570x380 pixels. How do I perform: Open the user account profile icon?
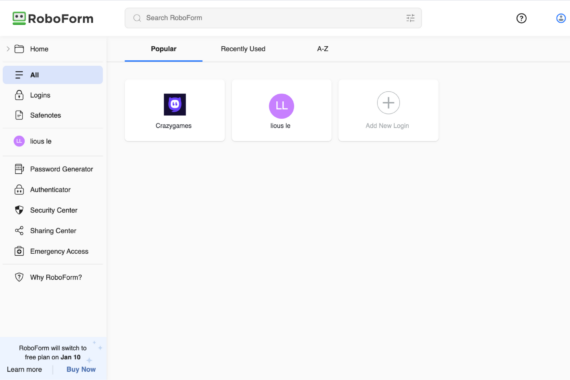click(561, 18)
